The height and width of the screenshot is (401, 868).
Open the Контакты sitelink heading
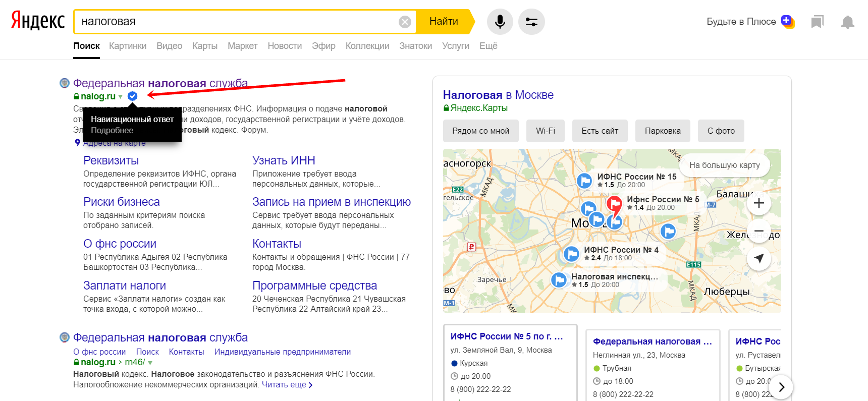277,244
